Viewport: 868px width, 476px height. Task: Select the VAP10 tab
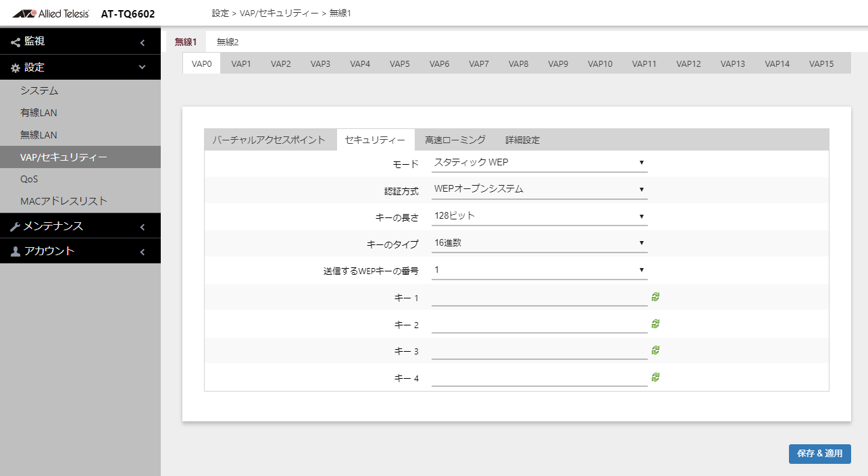coord(600,64)
